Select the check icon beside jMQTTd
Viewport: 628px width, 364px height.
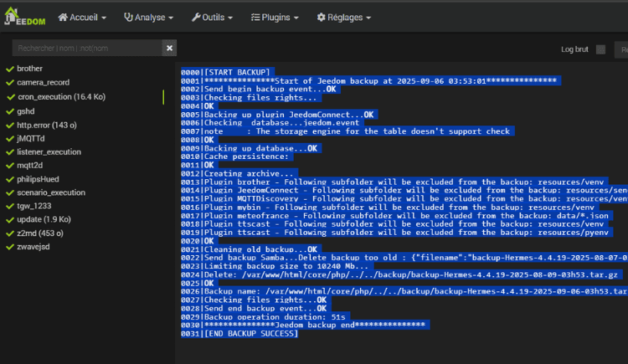10,138
